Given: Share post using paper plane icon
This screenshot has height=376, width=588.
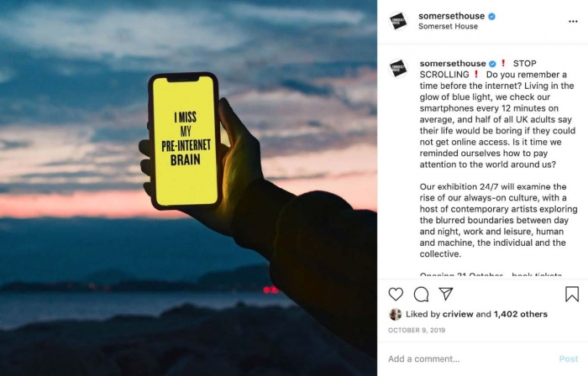Looking at the screenshot, I should coord(446,294).
